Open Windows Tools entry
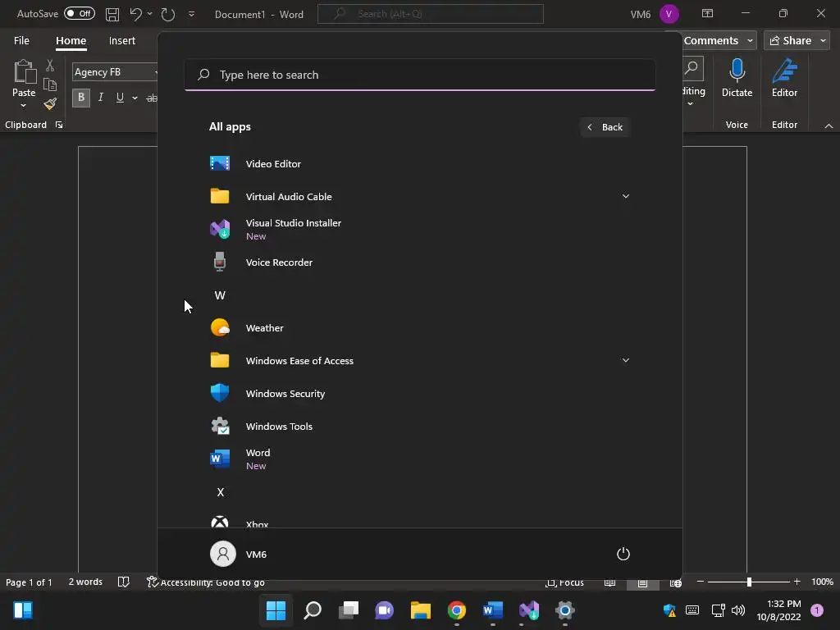Viewport: 840px width, 630px height. pos(419,427)
